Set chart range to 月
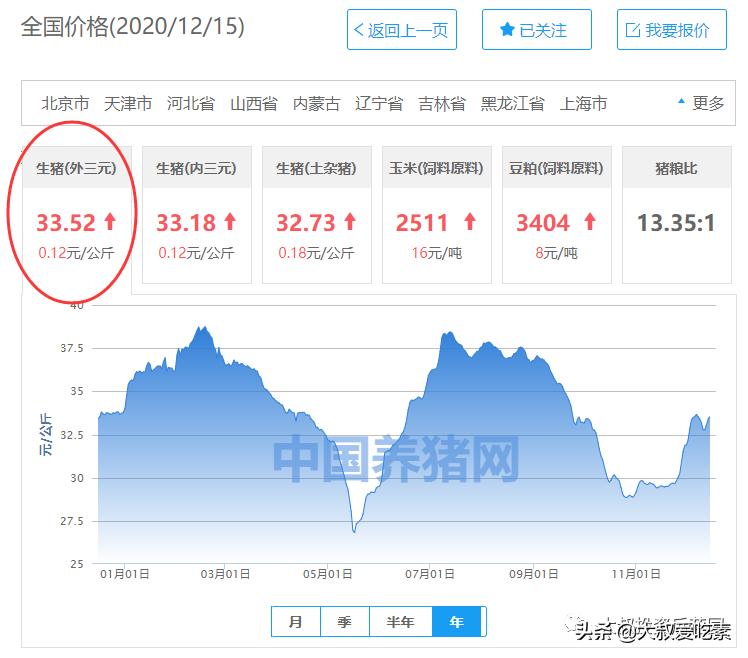The height and width of the screenshot is (658, 748). [295, 621]
